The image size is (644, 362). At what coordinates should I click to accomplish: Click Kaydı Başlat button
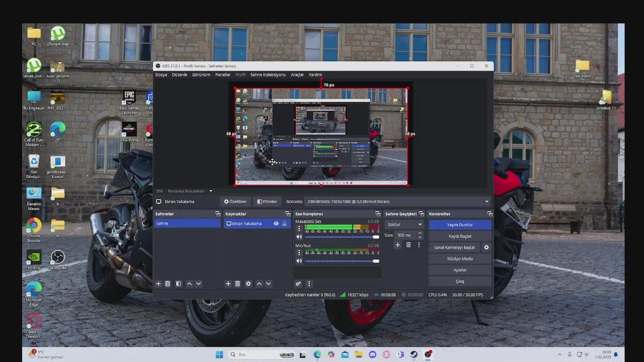pos(460,236)
